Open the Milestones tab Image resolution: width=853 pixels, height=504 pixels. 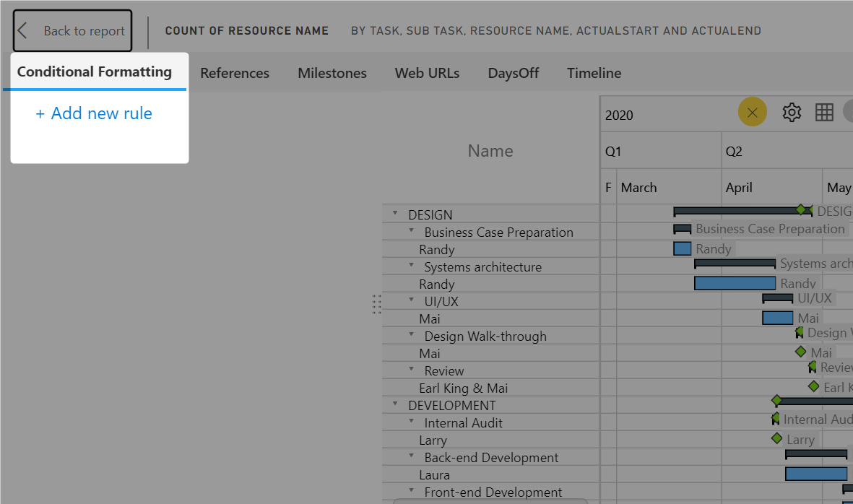point(332,73)
